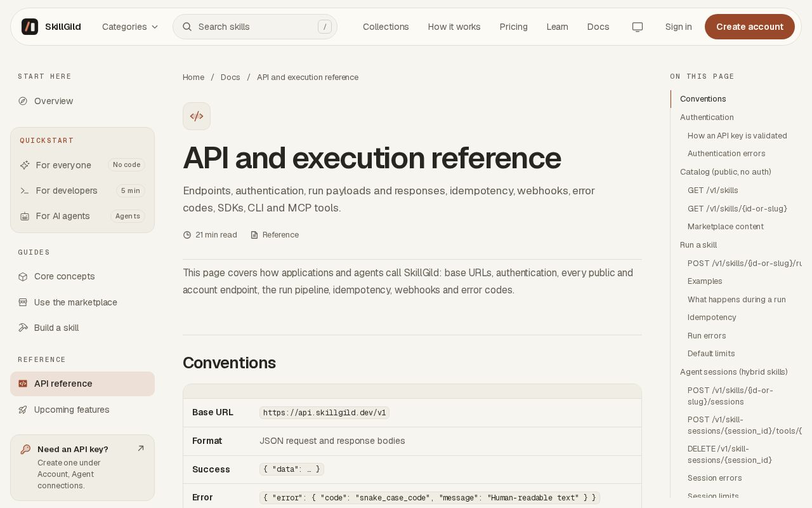This screenshot has width=812, height=508.
Task: Go to How it works page
Action: (x=454, y=27)
